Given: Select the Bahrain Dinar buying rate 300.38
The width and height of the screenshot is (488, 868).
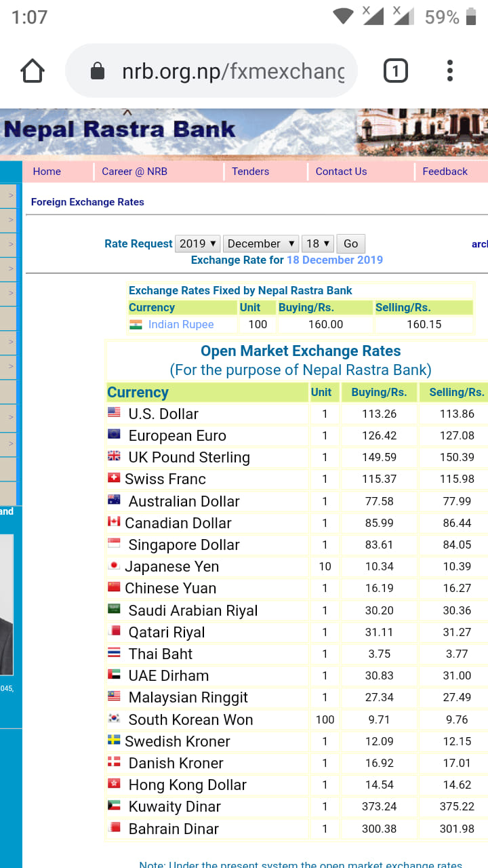Looking at the screenshot, I should pyautogui.click(x=380, y=829).
